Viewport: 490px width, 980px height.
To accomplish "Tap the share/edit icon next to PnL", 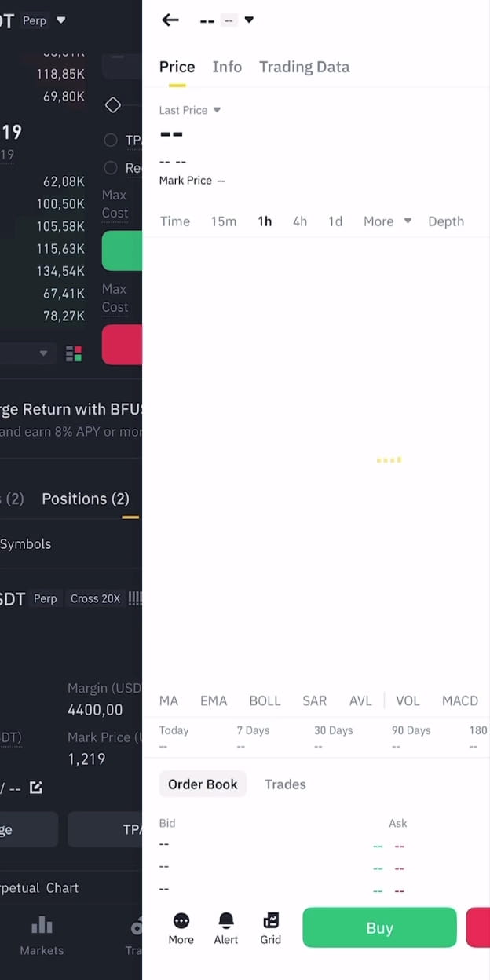I will [x=36, y=788].
